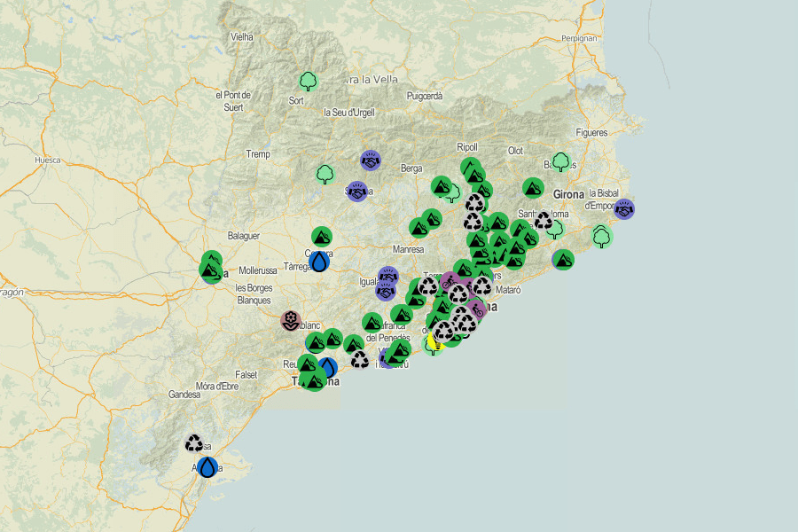798x532 pixels.
Task: Select handshake marker near la Bisbal d'Empordà
Action: (x=624, y=209)
